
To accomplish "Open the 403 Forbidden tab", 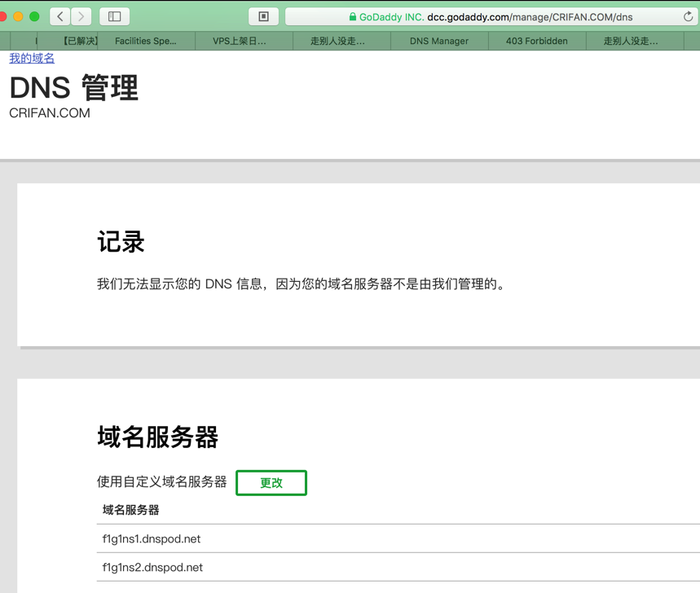I will 537,41.
